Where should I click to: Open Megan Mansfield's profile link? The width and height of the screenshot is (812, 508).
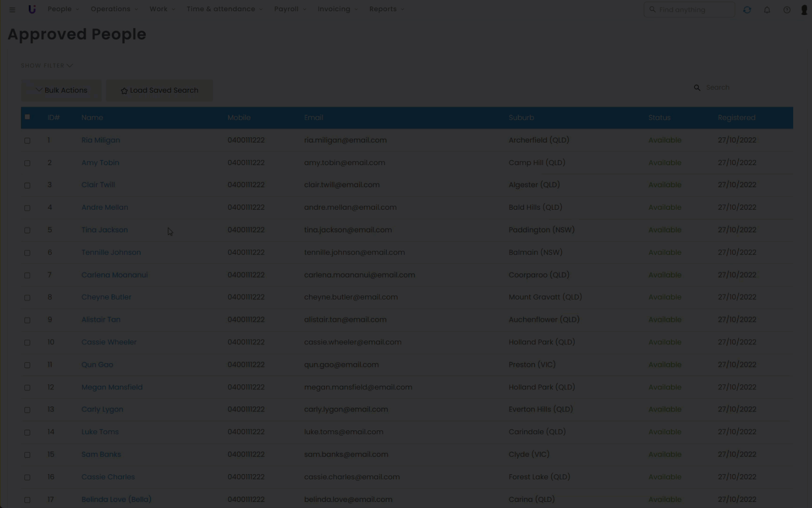pyautogui.click(x=111, y=388)
